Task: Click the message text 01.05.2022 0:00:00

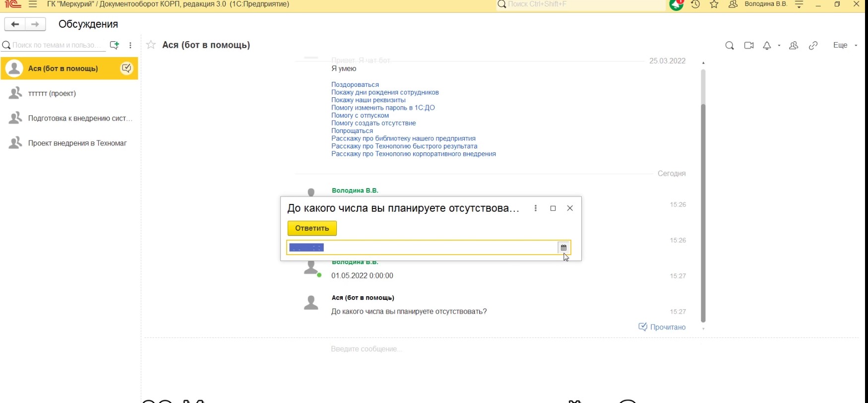Action: (x=362, y=276)
